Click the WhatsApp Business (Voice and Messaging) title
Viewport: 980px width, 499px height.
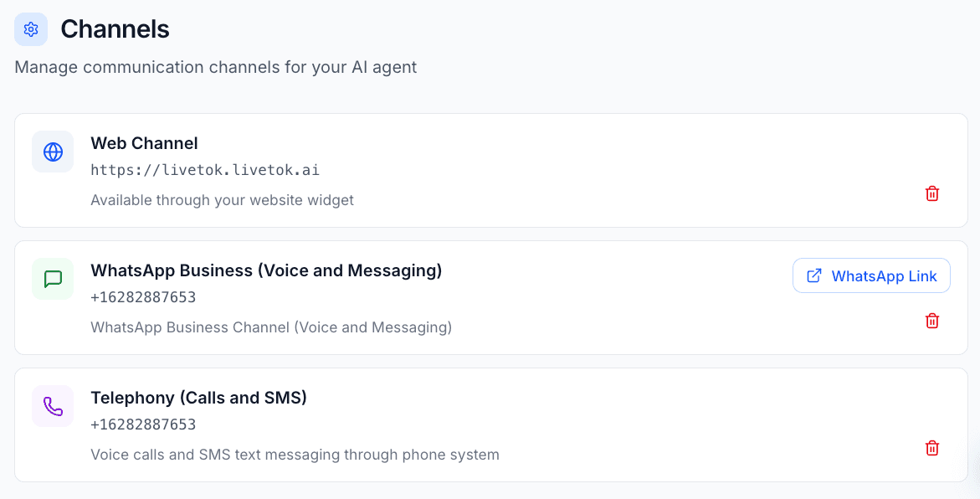pos(266,270)
